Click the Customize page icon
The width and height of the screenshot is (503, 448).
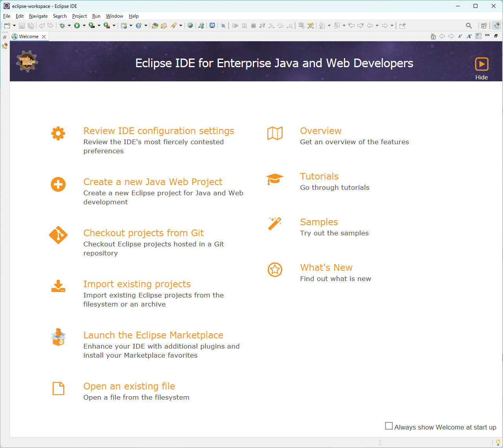click(x=478, y=36)
